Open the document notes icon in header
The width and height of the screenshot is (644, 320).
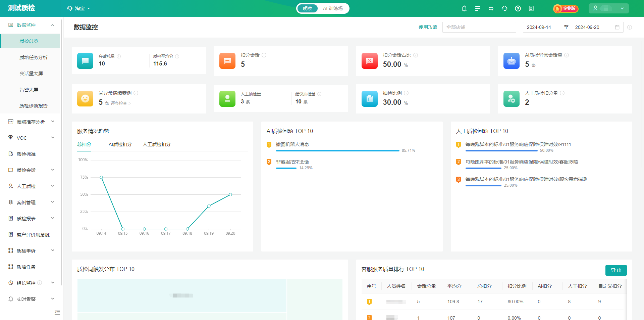click(531, 8)
